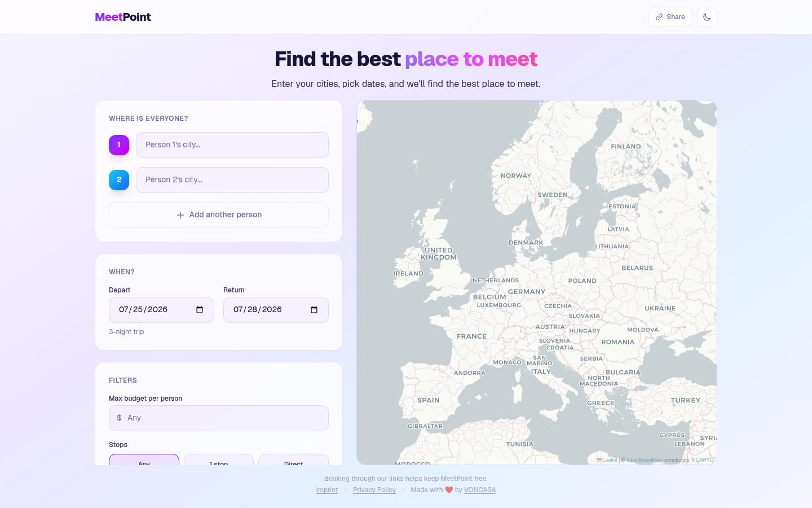Focus the Person 2's city field
This screenshot has width=812, height=508.
(232, 180)
